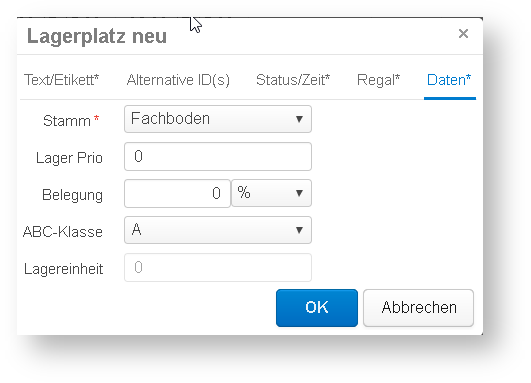Click the Lagereinheit input field
Viewport: 531px width, 383px height.
(218, 268)
